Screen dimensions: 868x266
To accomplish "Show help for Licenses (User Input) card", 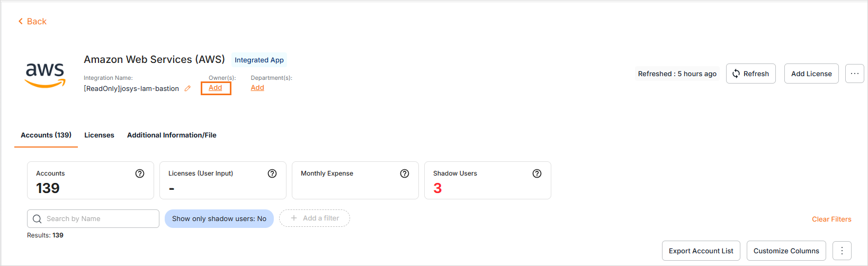I will coord(272,173).
